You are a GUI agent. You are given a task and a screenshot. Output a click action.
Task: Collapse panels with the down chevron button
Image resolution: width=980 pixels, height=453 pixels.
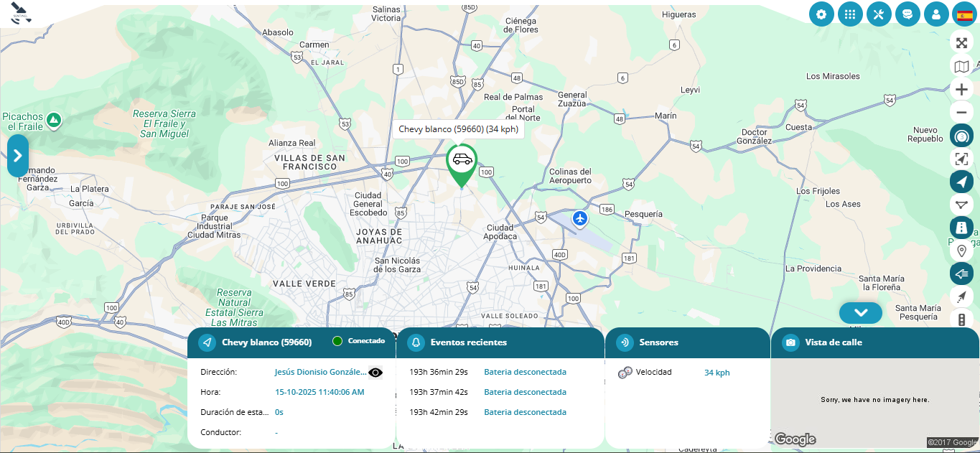[860, 312]
